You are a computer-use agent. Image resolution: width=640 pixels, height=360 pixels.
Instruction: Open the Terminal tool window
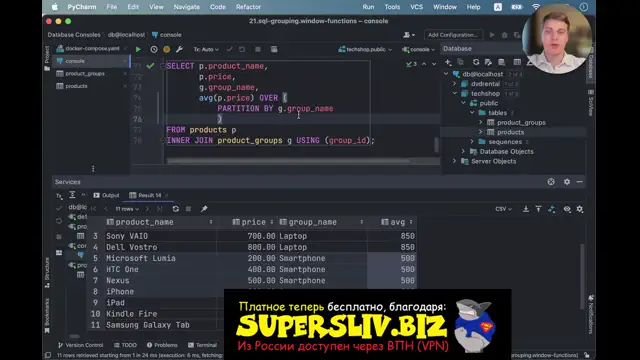(x=202, y=345)
